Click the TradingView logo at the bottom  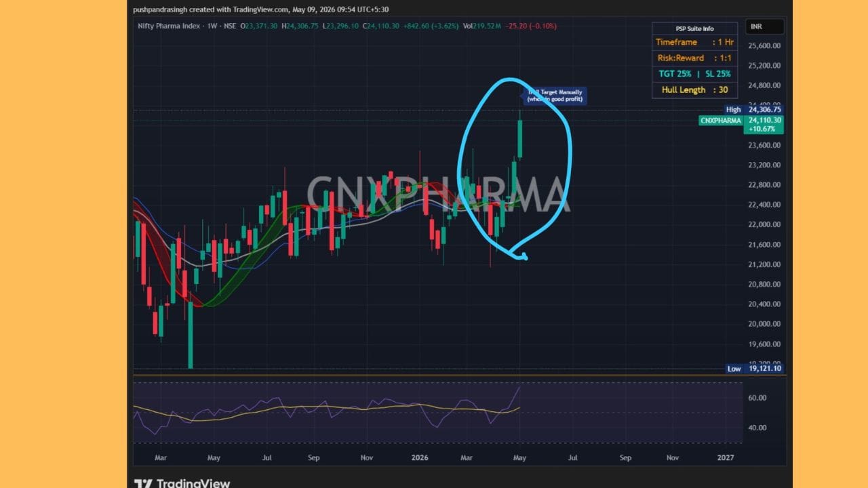pos(182,483)
